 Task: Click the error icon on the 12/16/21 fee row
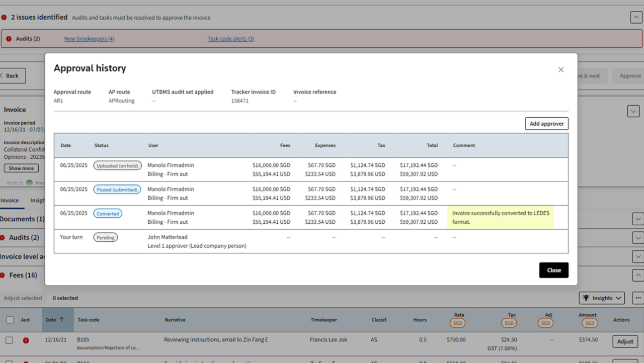26,340
